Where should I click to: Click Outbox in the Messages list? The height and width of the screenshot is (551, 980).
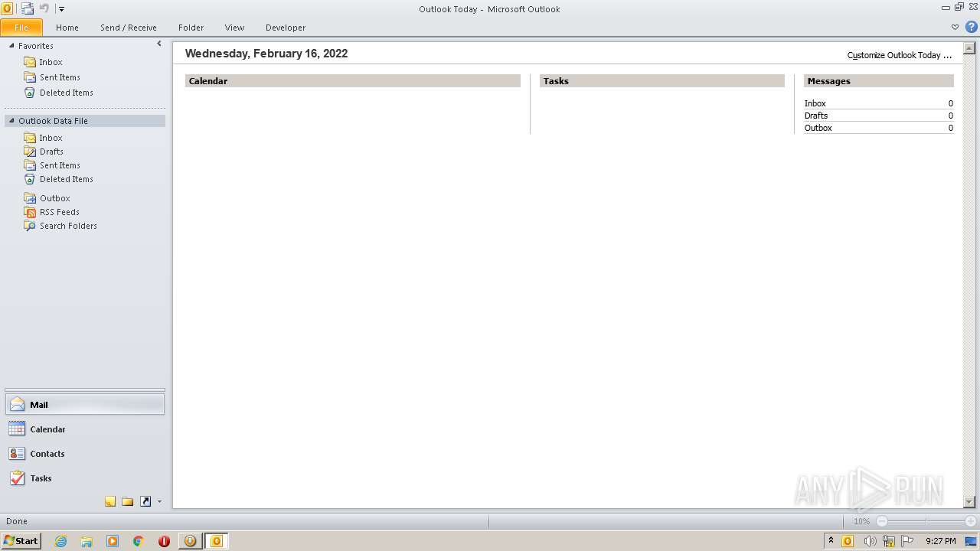(x=818, y=128)
